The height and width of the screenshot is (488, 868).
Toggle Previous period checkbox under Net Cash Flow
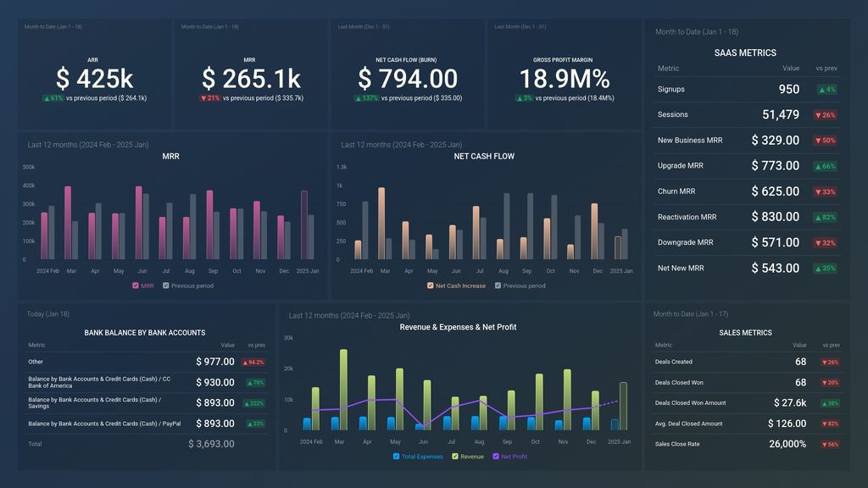pyautogui.click(x=498, y=286)
